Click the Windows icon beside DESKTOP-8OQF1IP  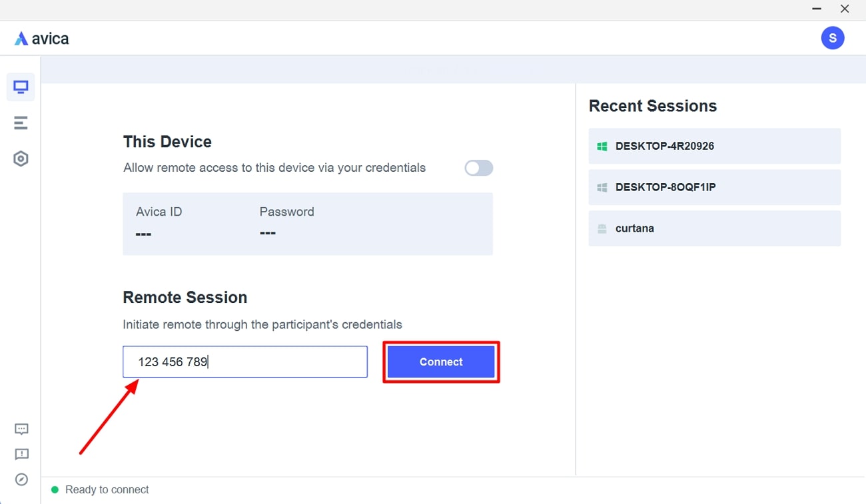click(x=602, y=188)
